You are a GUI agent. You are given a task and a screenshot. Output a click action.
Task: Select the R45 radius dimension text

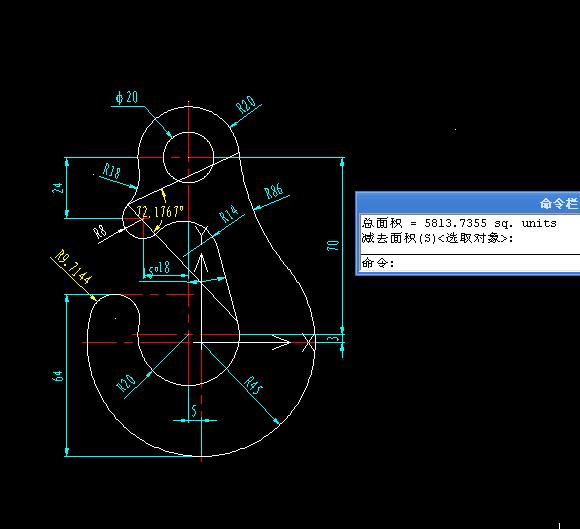(254, 385)
